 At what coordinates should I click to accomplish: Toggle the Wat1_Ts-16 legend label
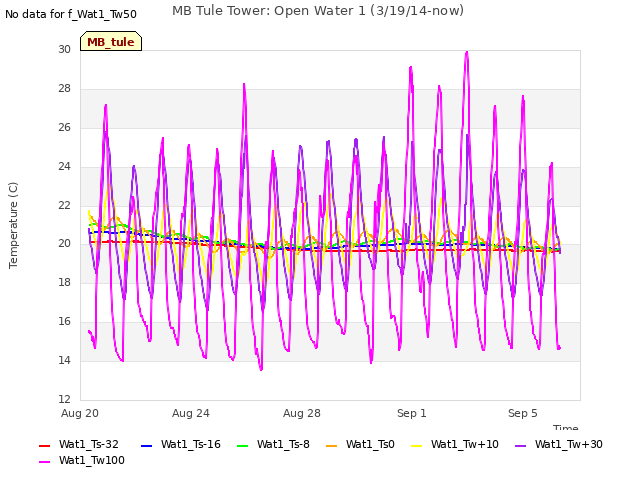pyautogui.click(x=191, y=444)
